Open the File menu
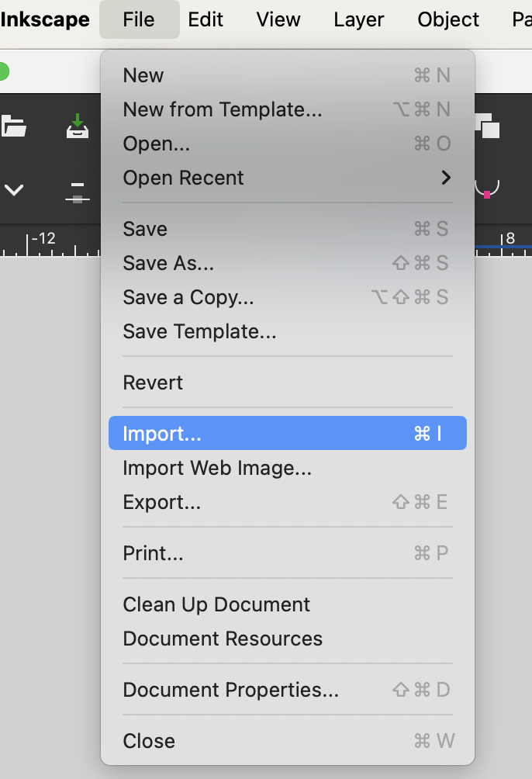The width and height of the screenshot is (532, 779). click(x=139, y=20)
